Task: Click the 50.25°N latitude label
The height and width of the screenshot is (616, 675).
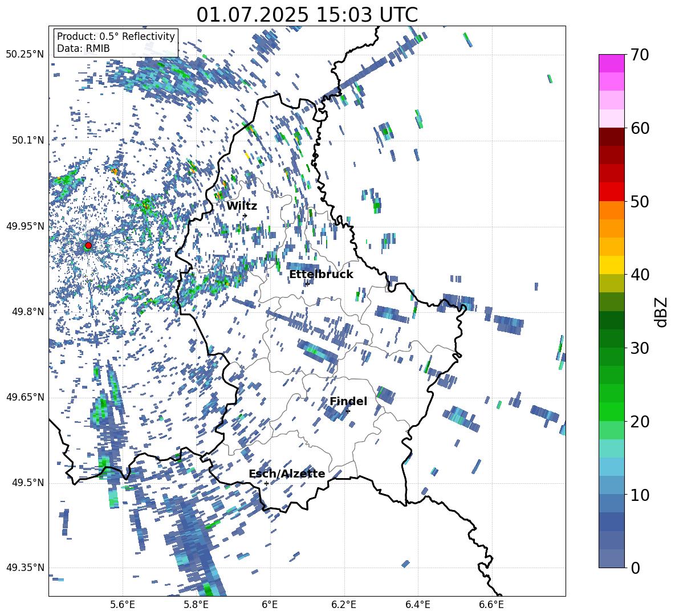Action: (x=25, y=54)
